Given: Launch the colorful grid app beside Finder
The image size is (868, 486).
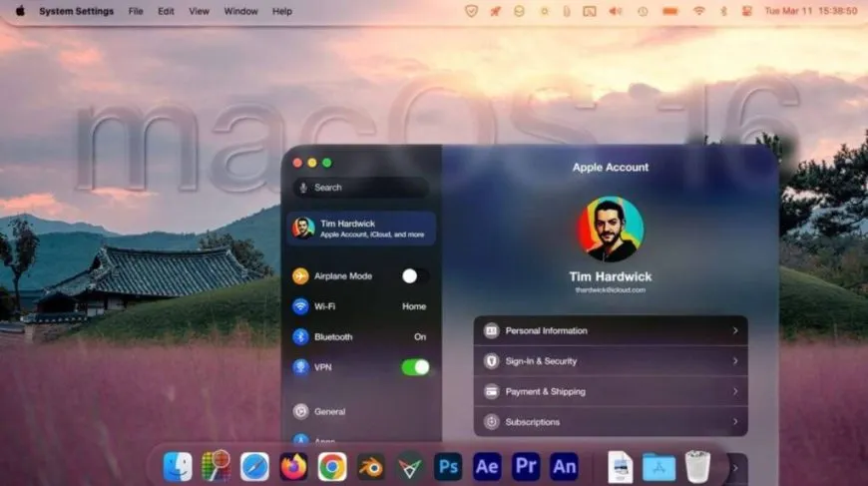Looking at the screenshot, I should pos(216,465).
